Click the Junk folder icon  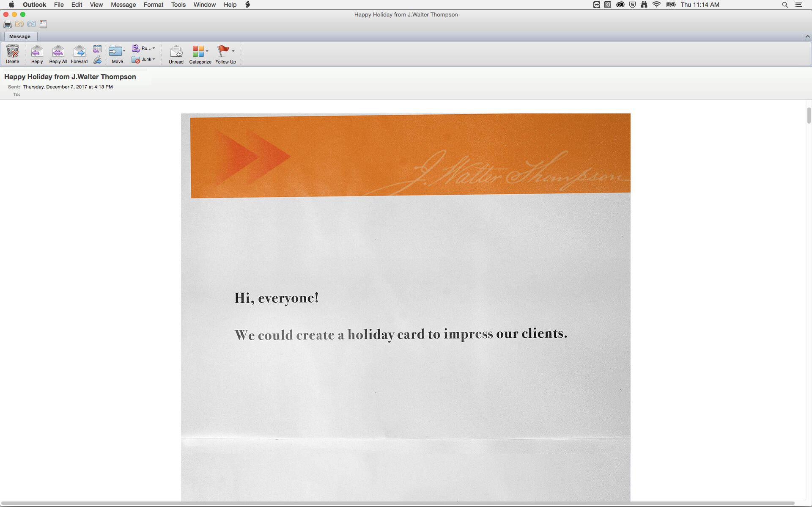(x=135, y=60)
